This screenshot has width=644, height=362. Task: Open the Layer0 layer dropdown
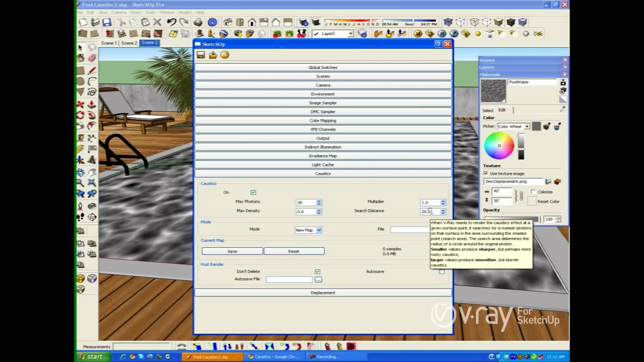[333, 34]
